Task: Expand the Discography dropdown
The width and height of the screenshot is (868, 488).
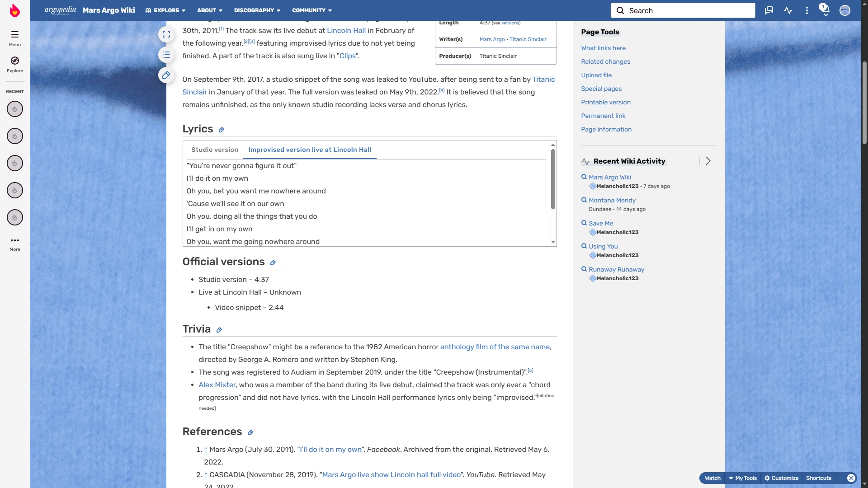Action: click(257, 10)
